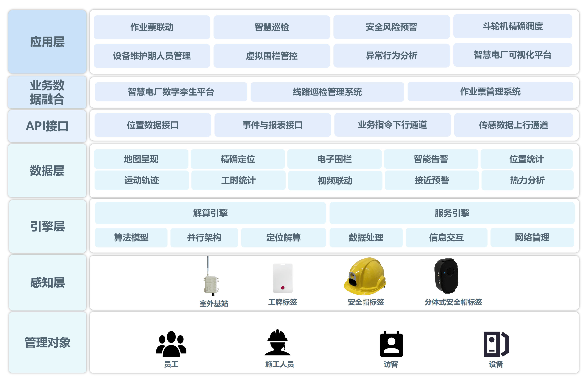This screenshot has width=588, height=382.
Task: Select the black 分体式安全帽标签 device image
Action: [446, 276]
